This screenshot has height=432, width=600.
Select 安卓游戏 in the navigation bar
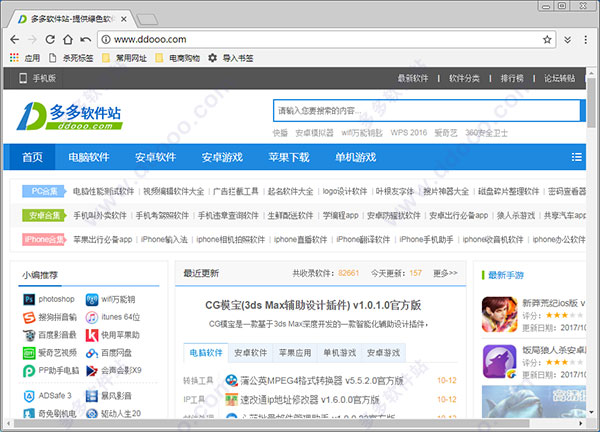222,157
